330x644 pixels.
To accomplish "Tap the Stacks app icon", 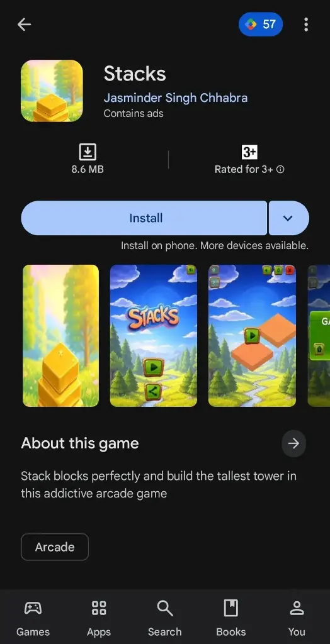I will coord(52,91).
